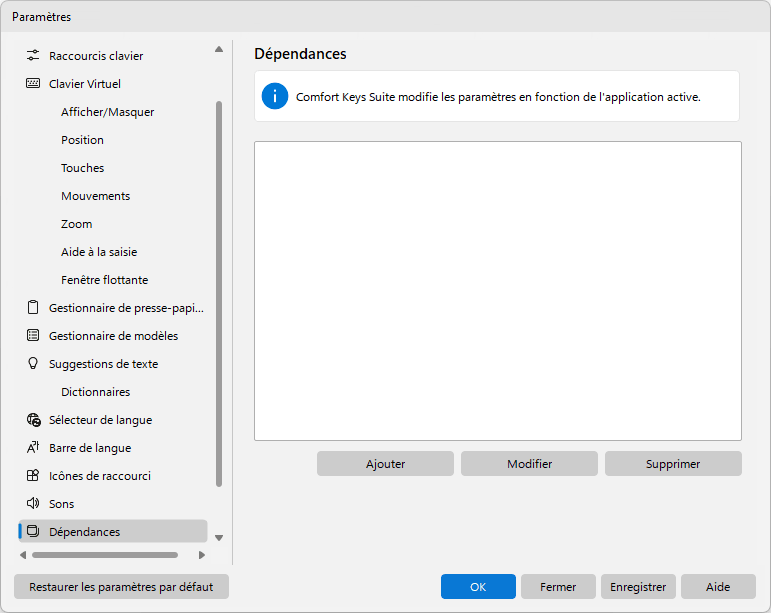
Task: Click the Fermer button
Action: [x=558, y=586]
